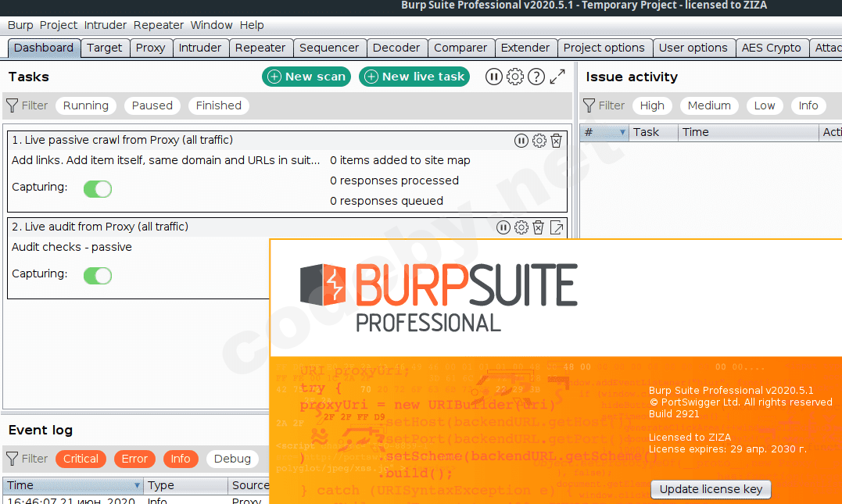Toggle the Info event log filter
The height and width of the screenshot is (504, 842).
(x=181, y=459)
